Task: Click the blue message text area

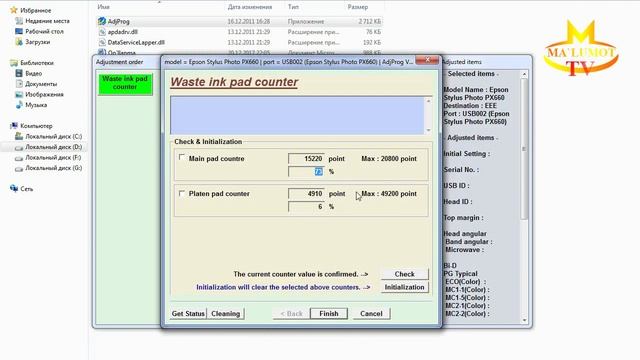Action: pos(298,116)
